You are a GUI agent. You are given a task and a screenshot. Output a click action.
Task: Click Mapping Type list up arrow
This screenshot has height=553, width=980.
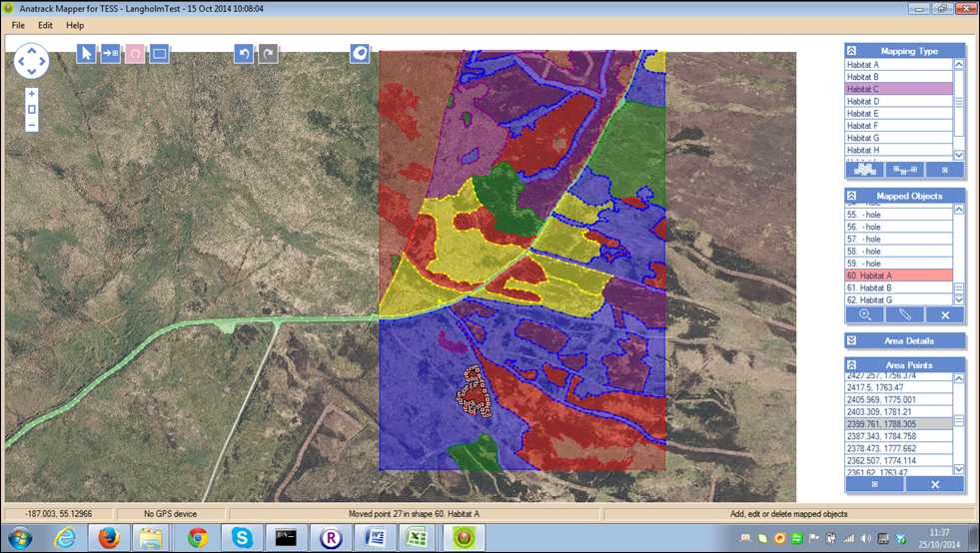click(959, 64)
